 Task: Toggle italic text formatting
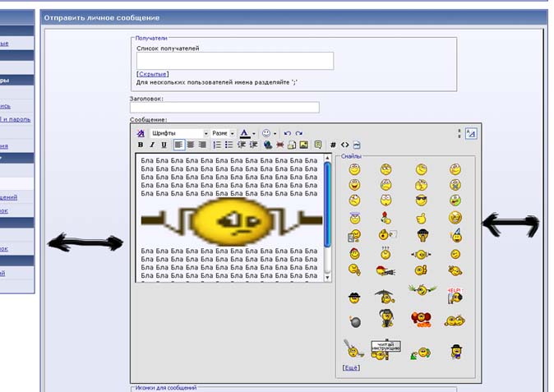point(152,145)
